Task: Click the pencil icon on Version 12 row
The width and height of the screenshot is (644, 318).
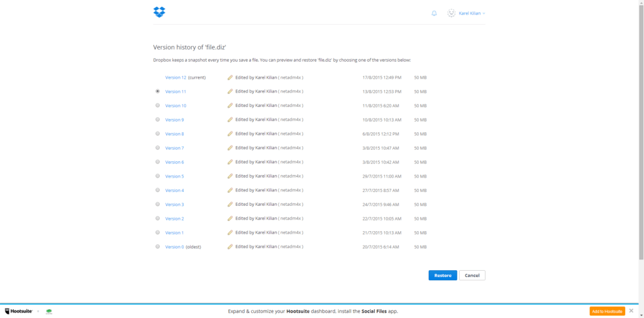Action: click(230, 77)
